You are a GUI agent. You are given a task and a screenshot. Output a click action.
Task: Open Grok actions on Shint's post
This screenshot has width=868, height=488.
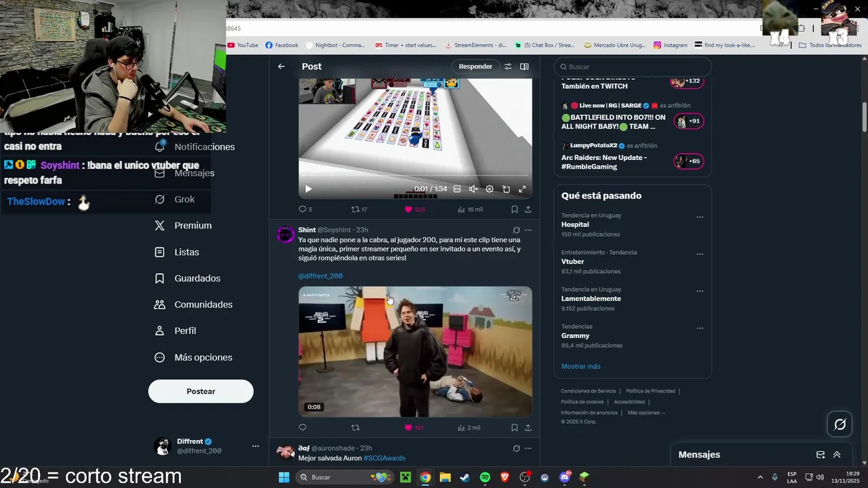pyautogui.click(x=516, y=230)
